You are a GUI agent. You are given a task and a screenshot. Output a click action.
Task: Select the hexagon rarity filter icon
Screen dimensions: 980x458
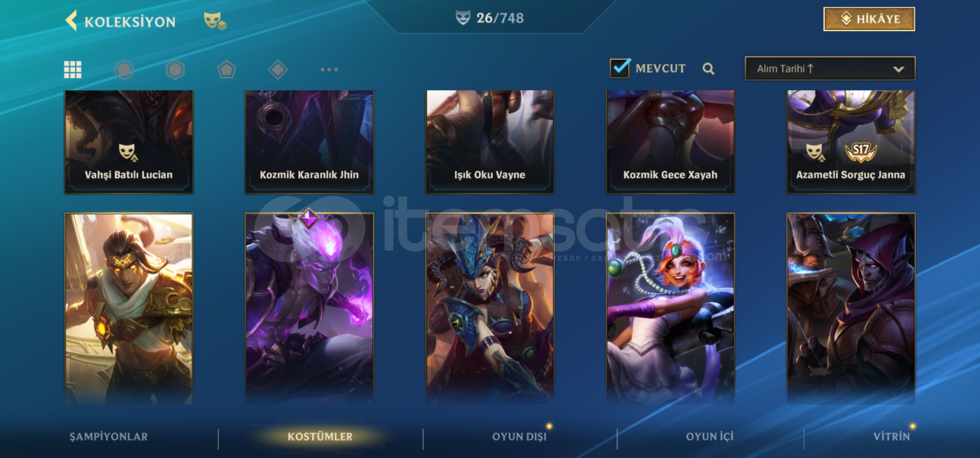point(175,70)
